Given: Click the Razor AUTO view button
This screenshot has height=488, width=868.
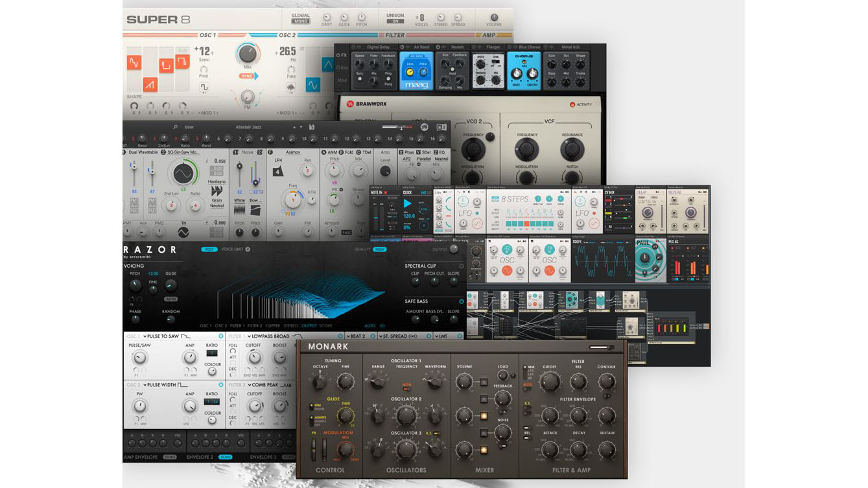Looking at the screenshot, I should (369, 326).
